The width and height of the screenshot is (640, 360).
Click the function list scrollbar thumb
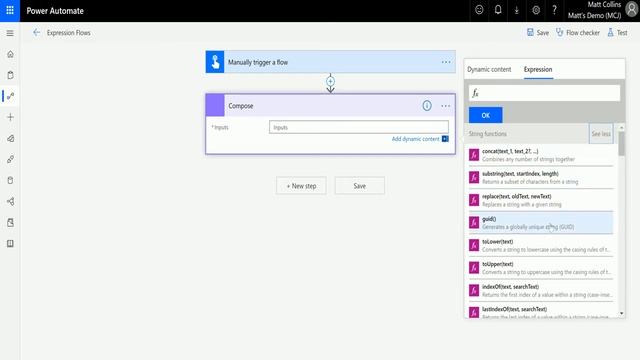point(621,144)
